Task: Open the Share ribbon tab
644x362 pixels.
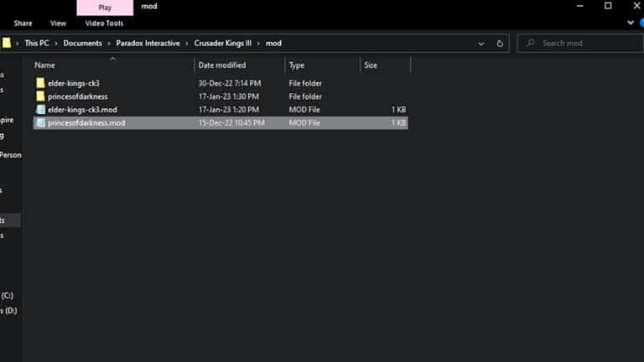Action: [23, 23]
